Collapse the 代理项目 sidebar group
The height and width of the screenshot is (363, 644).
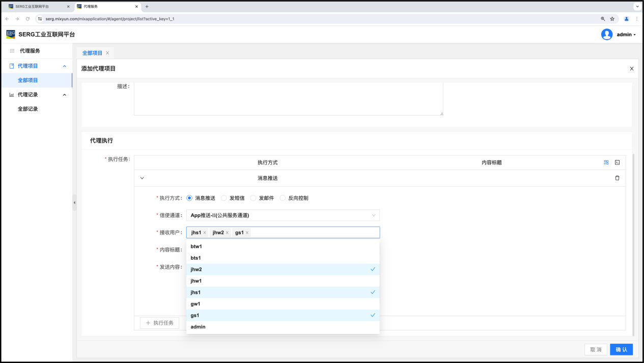64,66
